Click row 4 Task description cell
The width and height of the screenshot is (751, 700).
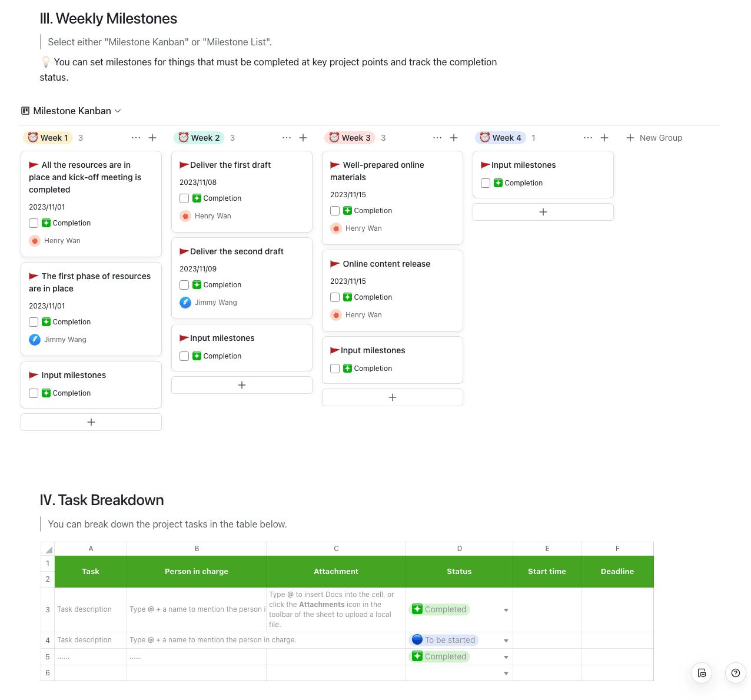91,640
